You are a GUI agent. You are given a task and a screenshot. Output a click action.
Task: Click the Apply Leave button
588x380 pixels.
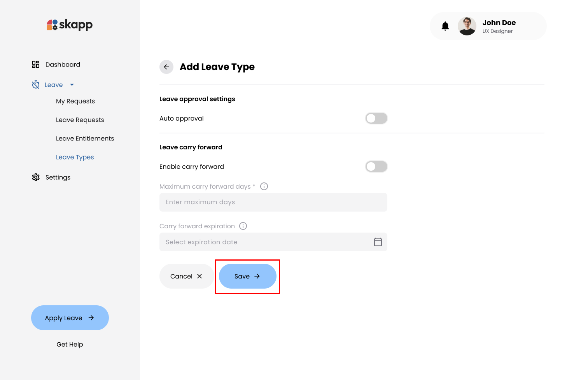[x=70, y=318]
